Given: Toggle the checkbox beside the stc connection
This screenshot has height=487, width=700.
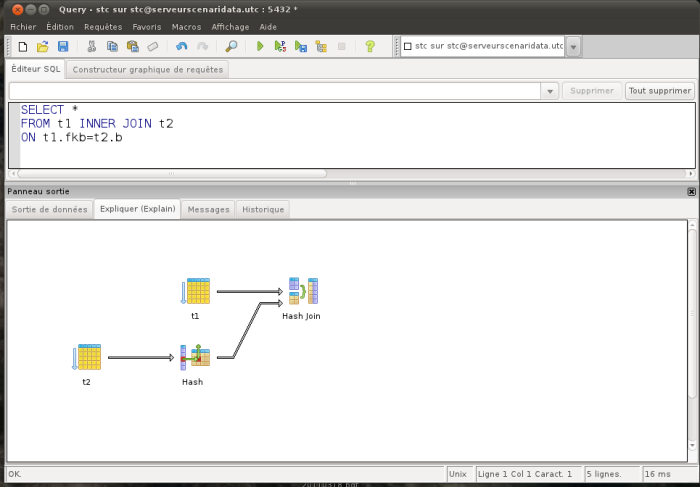Looking at the screenshot, I should pos(407,46).
